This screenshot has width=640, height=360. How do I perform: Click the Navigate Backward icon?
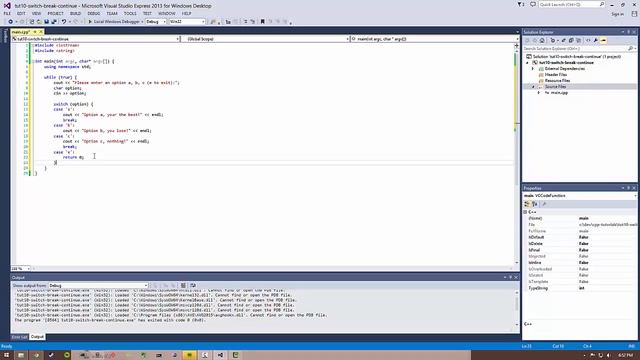point(11,22)
